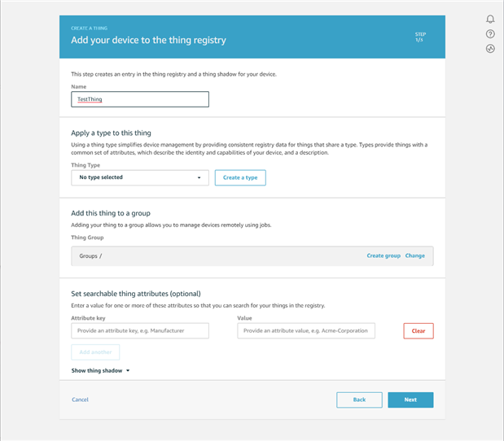Go Back to the previous step

click(x=359, y=400)
